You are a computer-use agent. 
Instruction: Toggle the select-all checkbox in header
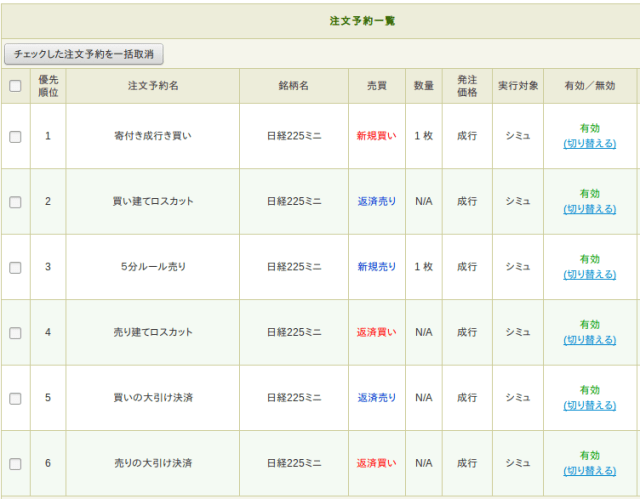(x=15, y=86)
